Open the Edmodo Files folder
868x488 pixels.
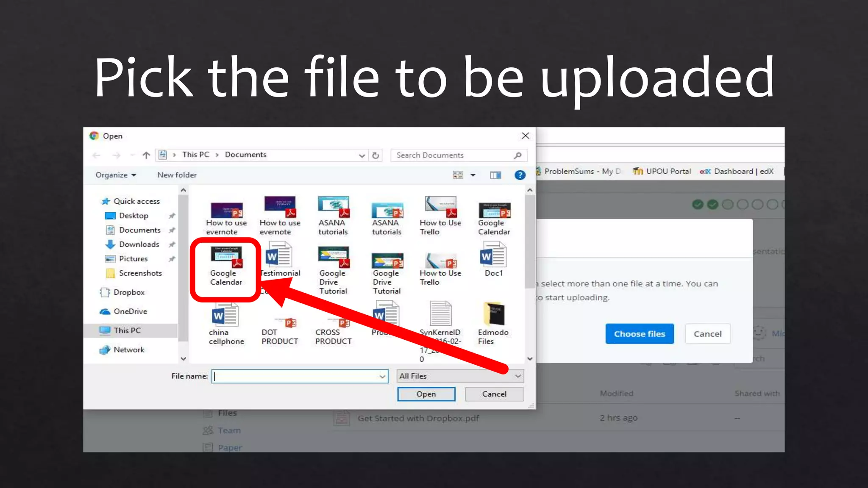[493, 324]
